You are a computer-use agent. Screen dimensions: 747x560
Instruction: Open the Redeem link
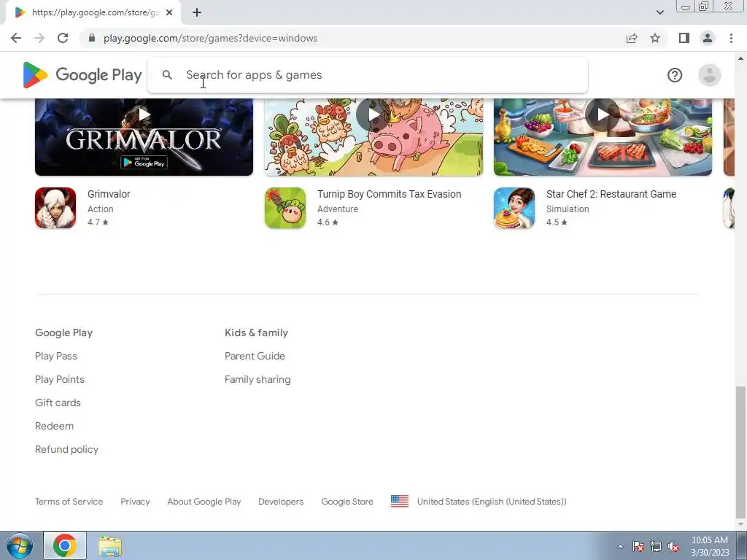click(54, 426)
